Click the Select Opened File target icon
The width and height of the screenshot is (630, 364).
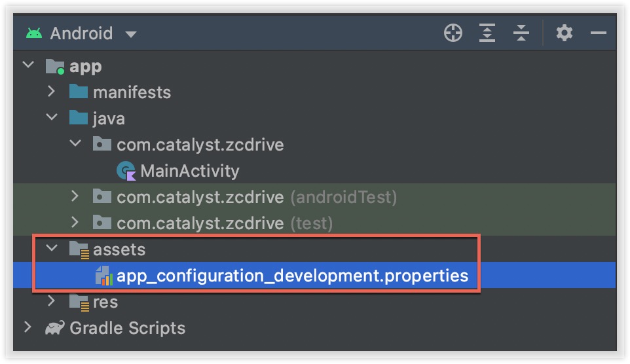[x=453, y=33]
